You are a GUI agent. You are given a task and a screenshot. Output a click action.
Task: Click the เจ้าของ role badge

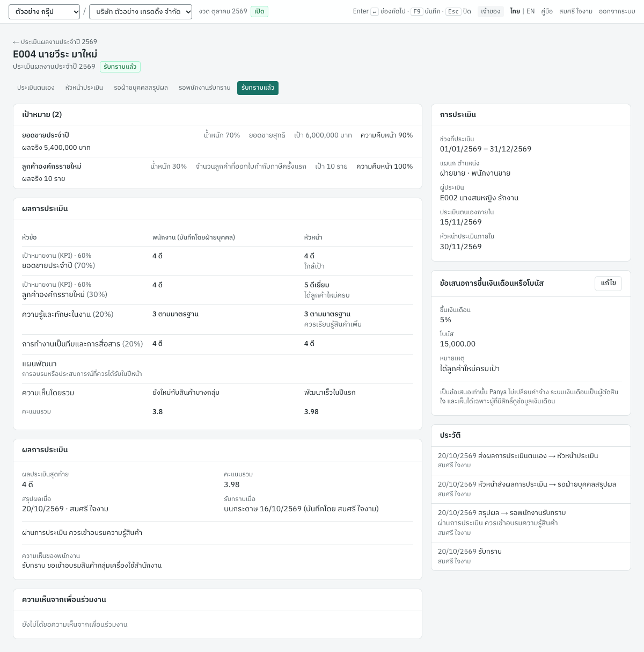click(491, 11)
